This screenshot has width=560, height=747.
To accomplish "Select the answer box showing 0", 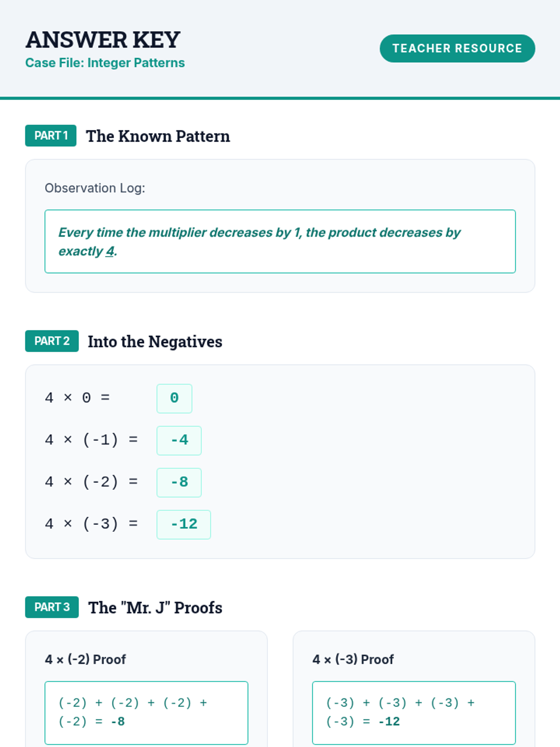I will click(174, 398).
